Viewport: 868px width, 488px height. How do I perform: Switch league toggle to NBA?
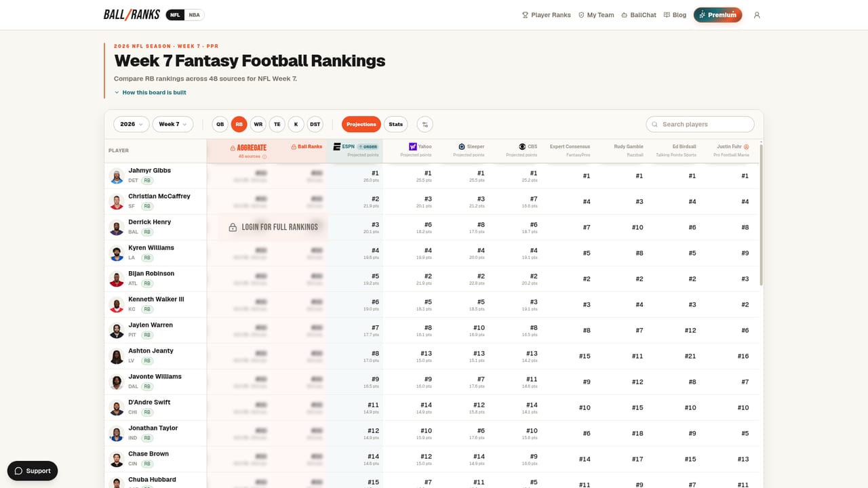(194, 15)
